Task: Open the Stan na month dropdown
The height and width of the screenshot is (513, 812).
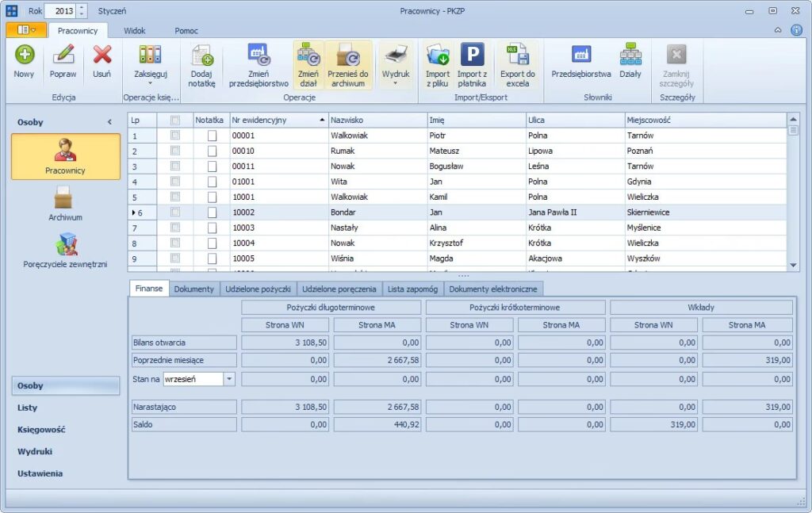Action: pos(230,379)
